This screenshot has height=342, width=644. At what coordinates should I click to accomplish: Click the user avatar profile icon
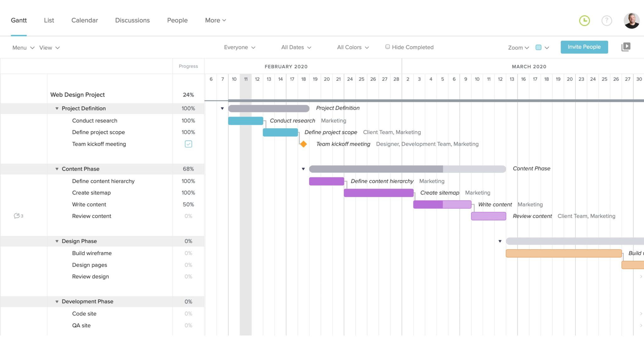click(632, 20)
